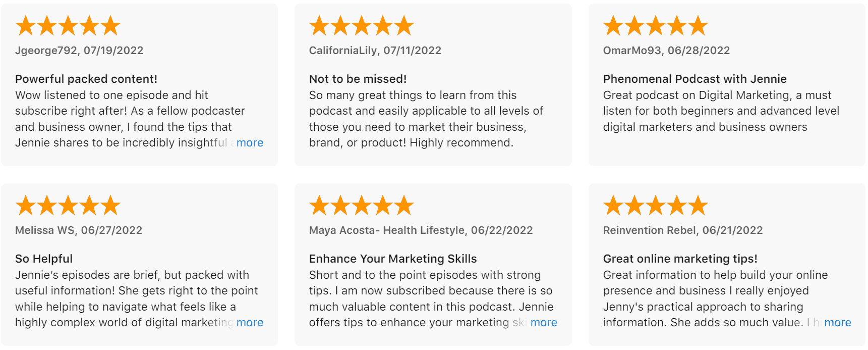Screen dimensions: 868x350
Task: Click the 'Phenomenal Podcast with Jennie' title
Action: point(695,79)
